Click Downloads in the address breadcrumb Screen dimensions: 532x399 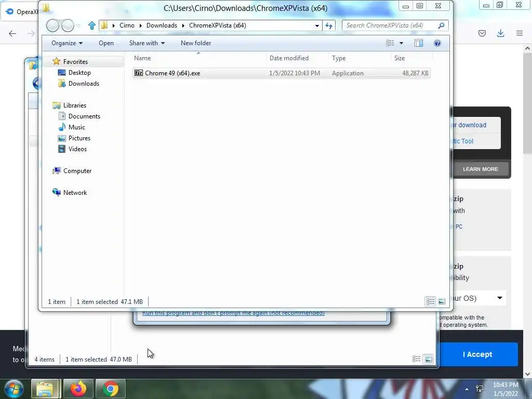[x=162, y=25]
